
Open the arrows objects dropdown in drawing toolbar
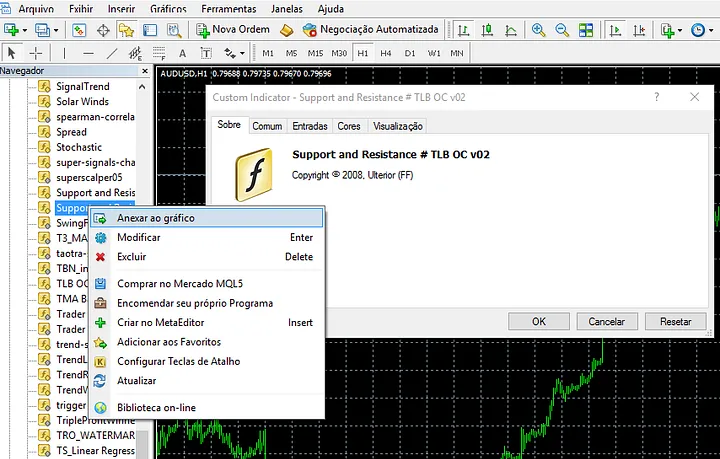coord(234,53)
